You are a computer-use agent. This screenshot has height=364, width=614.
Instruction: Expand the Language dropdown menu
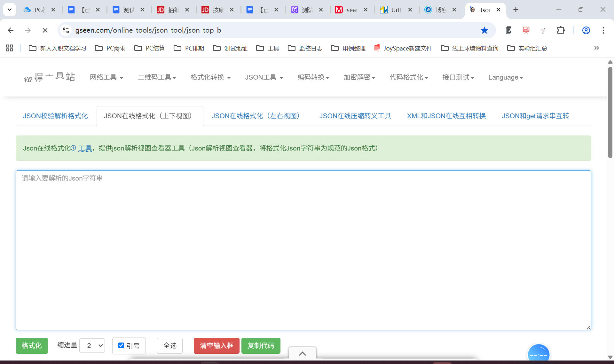point(505,77)
